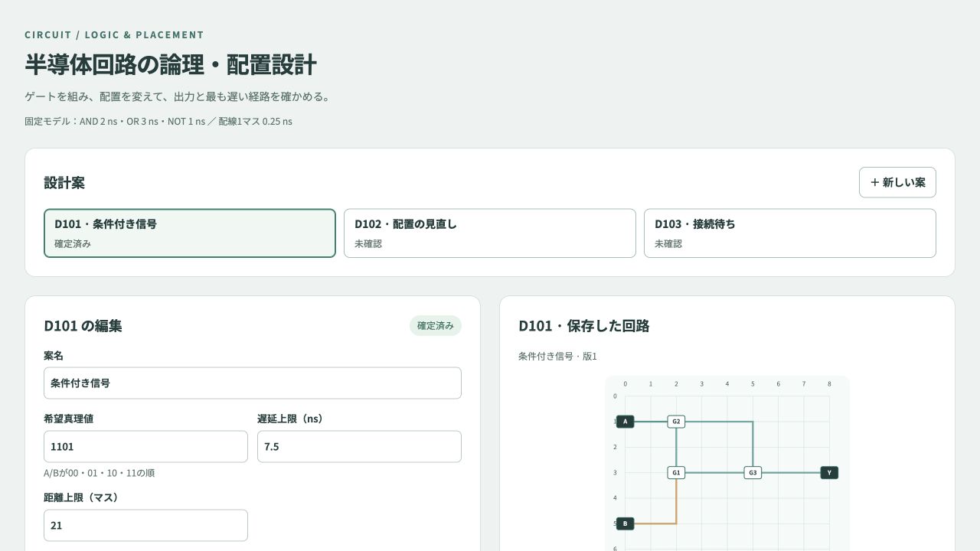This screenshot has height=551, width=980.
Task: Click the ＋ 新しい案 button
Action: [x=897, y=182]
